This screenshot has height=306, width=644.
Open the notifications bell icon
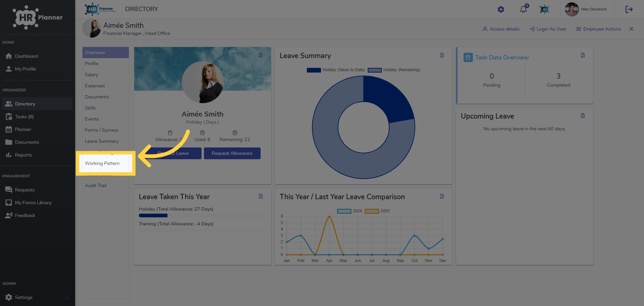click(x=523, y=9)
